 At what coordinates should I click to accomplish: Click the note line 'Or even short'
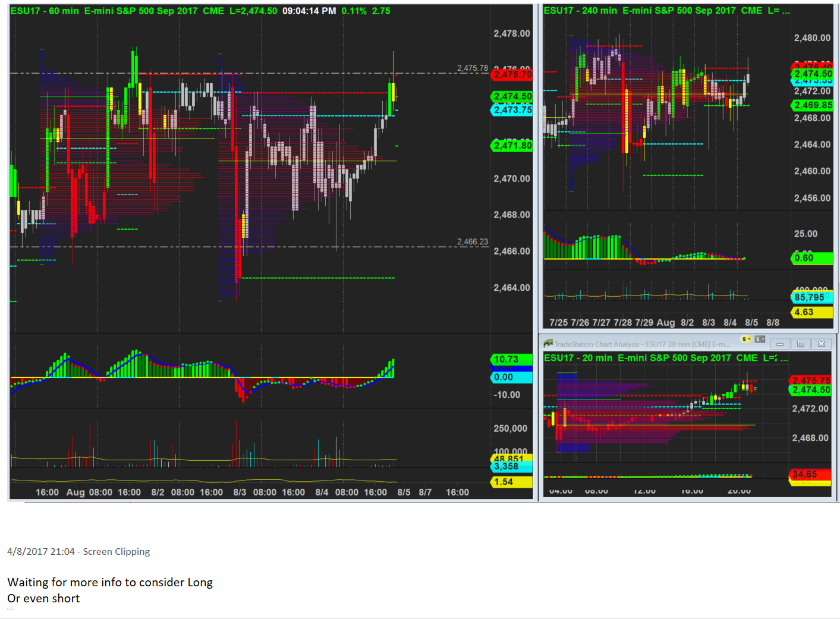coord(43,598)
